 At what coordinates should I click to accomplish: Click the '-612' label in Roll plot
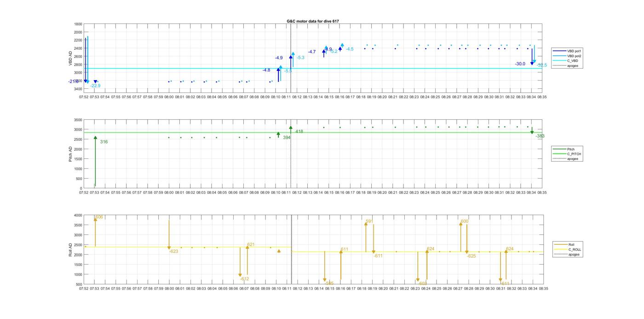[x=244, y=279]
